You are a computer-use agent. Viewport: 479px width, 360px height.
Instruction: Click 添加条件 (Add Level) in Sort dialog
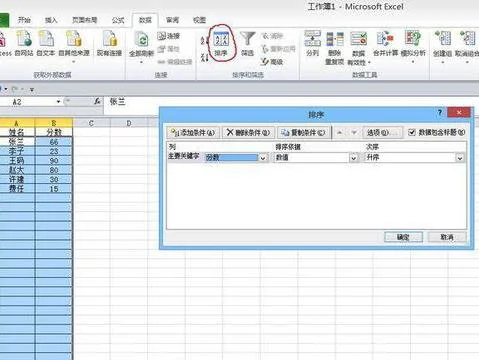click(193, 133)
